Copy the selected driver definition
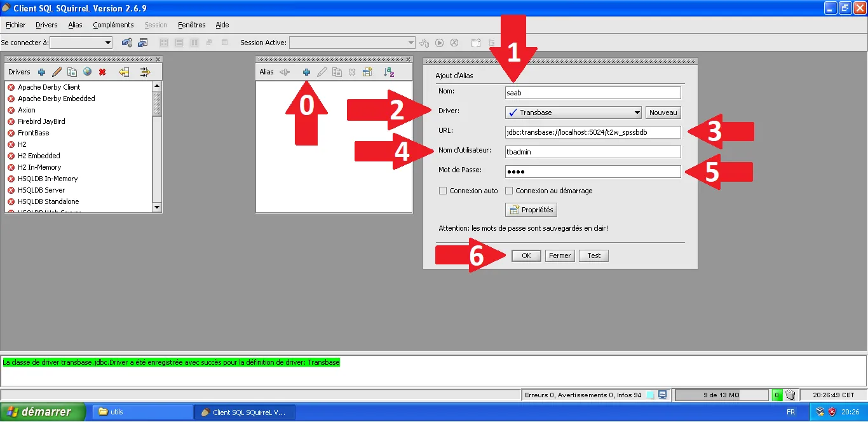This screenshot has height=422, width=868. (72, 72)
